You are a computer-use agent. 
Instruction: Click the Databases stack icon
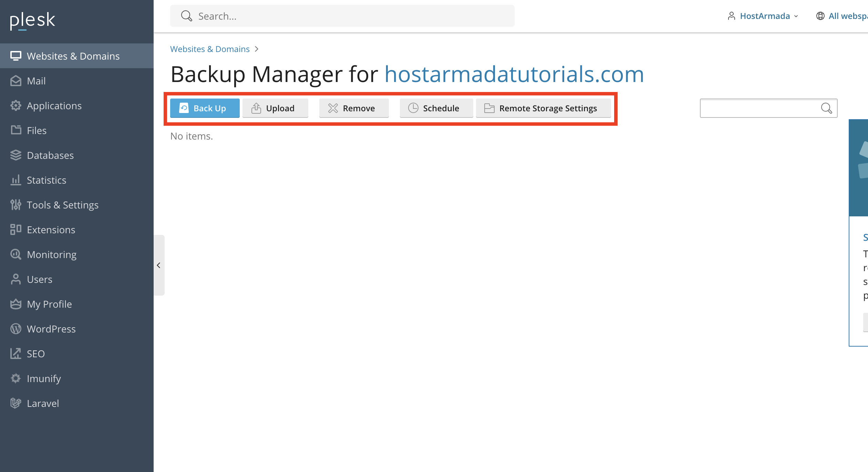pos(16,155)
